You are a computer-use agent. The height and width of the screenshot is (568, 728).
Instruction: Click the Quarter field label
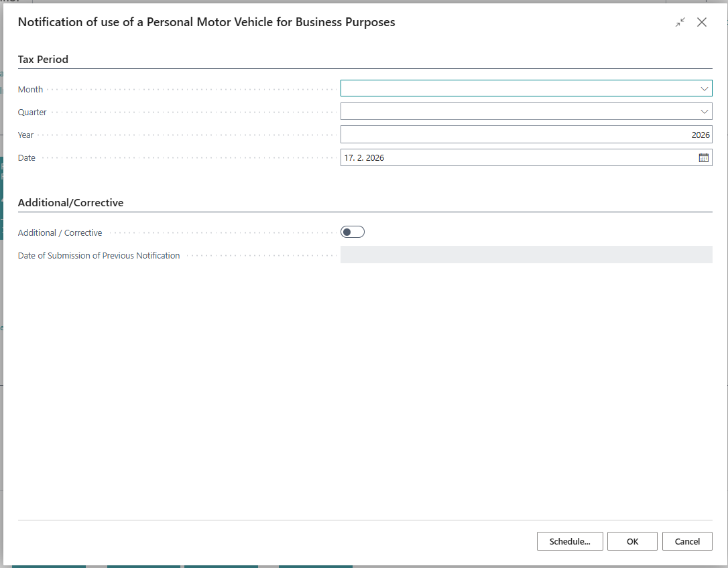(x=32, y=113)
